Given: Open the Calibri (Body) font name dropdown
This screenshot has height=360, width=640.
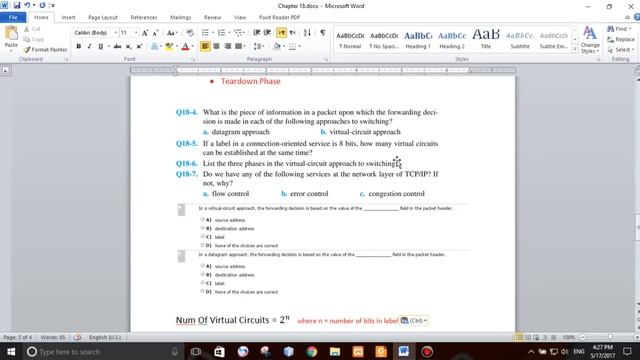Looking at the screenshot, I should [116, 33].
